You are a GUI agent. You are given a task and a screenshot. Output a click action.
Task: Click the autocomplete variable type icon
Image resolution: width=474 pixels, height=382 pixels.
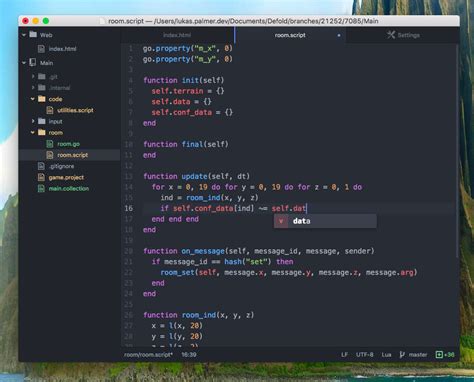281,221
